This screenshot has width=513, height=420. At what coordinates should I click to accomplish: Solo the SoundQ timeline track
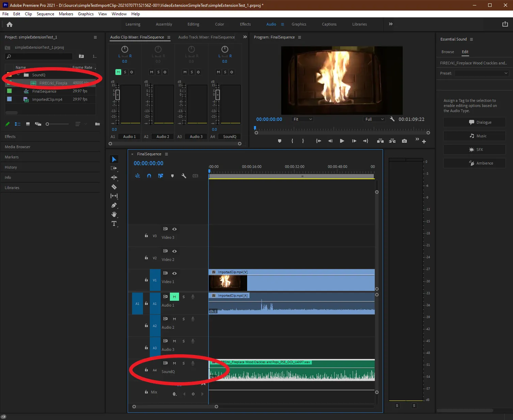(x=183, y=363)
